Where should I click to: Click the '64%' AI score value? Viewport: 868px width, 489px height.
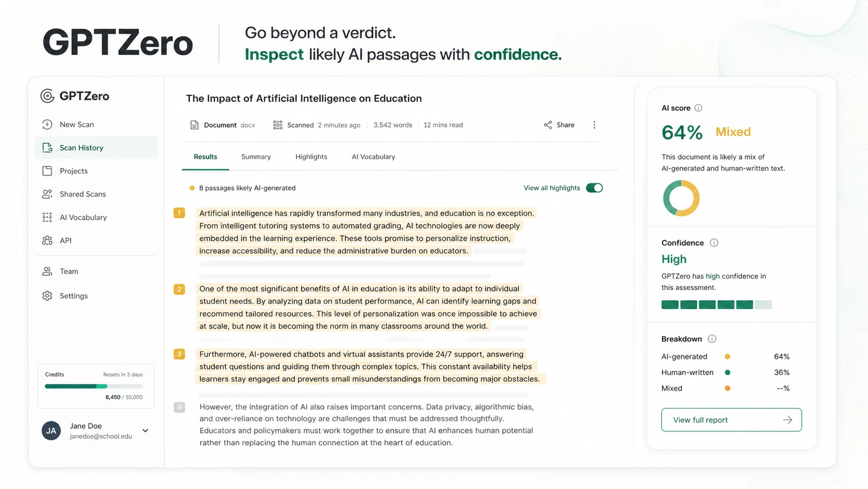682,132
